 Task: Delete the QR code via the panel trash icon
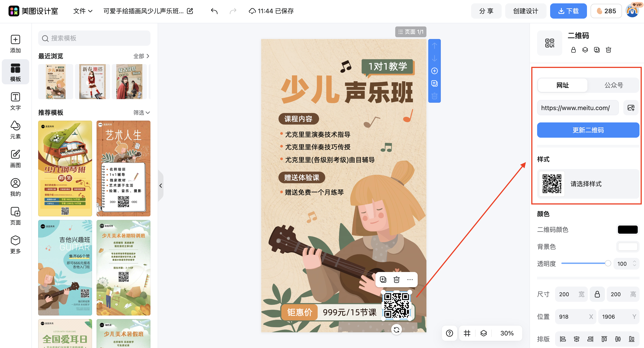tap(609, 50)
